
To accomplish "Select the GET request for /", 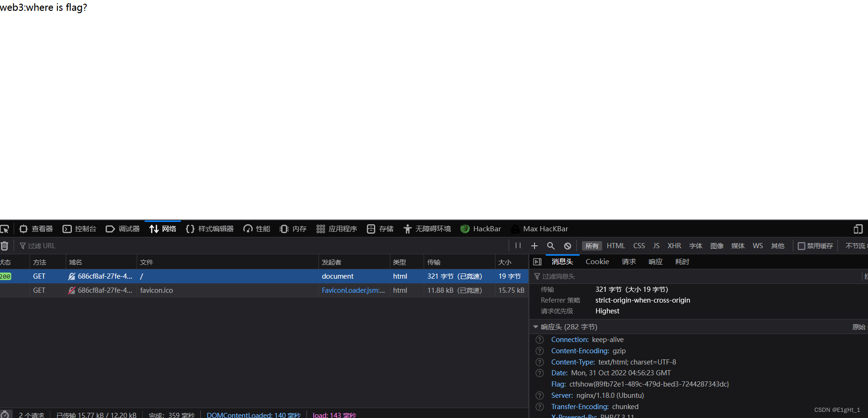I will [x=264, y=276].
